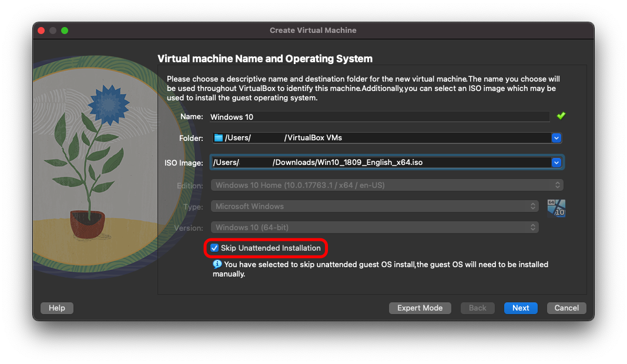The height and width of the screenshot is (364, 627).
Task: Click the green zoom window button
Action: pyautogui.click(x=65, y=31)
